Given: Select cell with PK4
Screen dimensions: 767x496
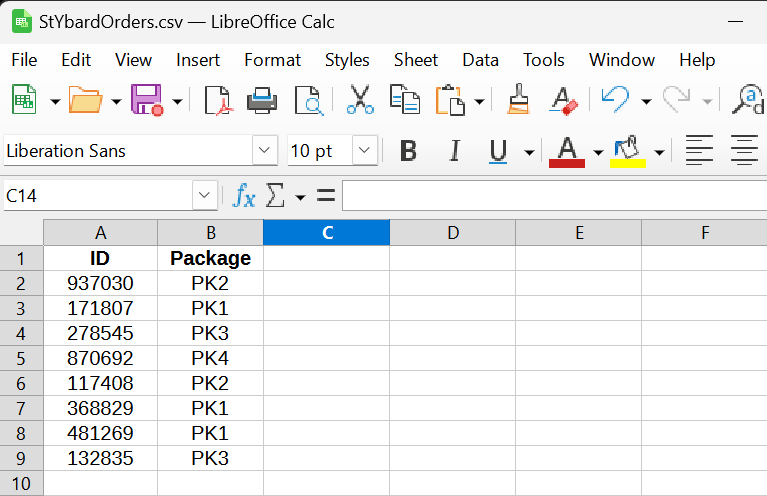Looking at the screenshot, I should (x=210, y=359).
